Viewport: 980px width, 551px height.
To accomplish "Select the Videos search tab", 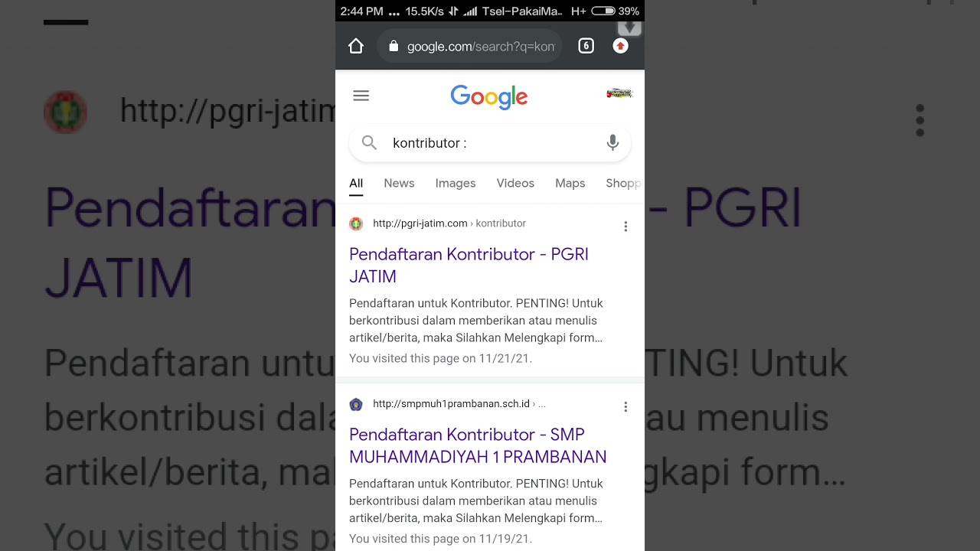I will 515,184.
